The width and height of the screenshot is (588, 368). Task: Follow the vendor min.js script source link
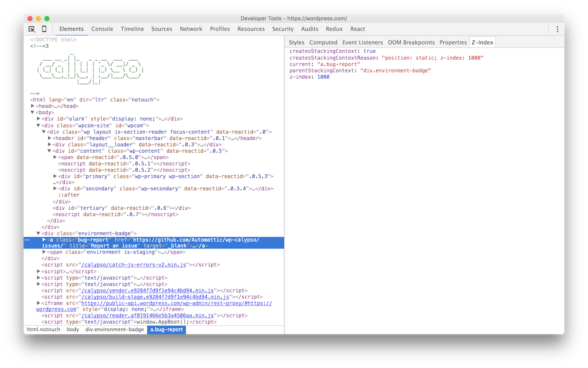click(x=147, y=291)
